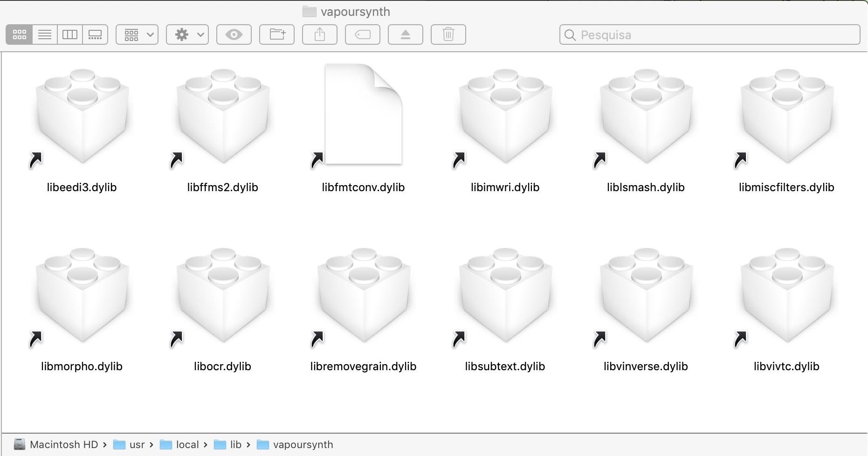Go to usr folder in path bar
The height and width of the screenshot is (456, 868).
point(129,444)
